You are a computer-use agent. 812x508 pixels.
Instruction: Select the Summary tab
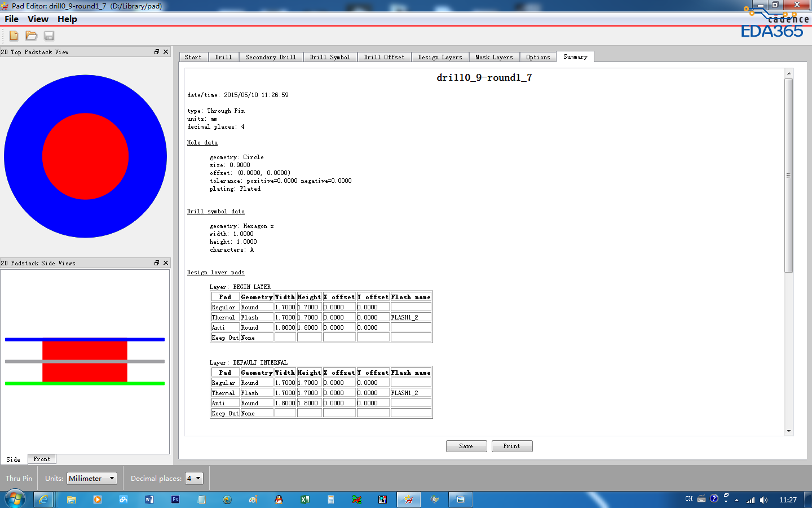(x=575, y=56)
